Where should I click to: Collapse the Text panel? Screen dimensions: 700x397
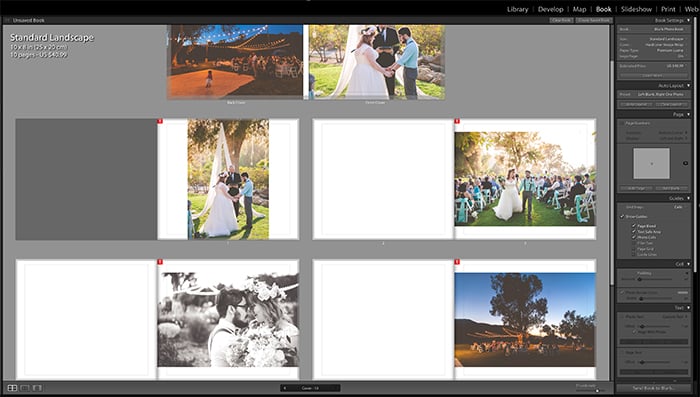click(688, 308)
